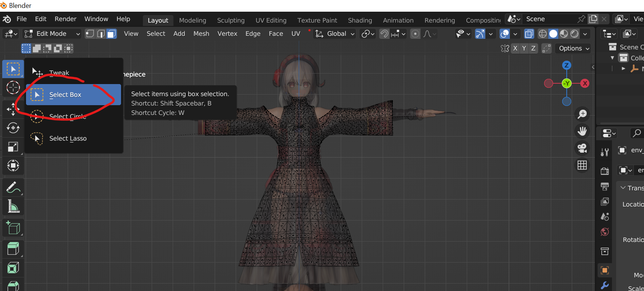Open the Options dropdown

pos(573,48)
